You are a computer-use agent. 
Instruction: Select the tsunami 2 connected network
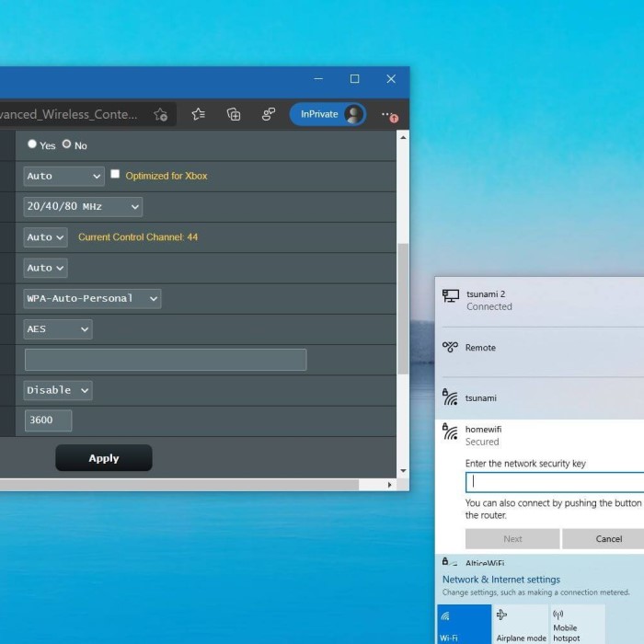tap(539, 301)
